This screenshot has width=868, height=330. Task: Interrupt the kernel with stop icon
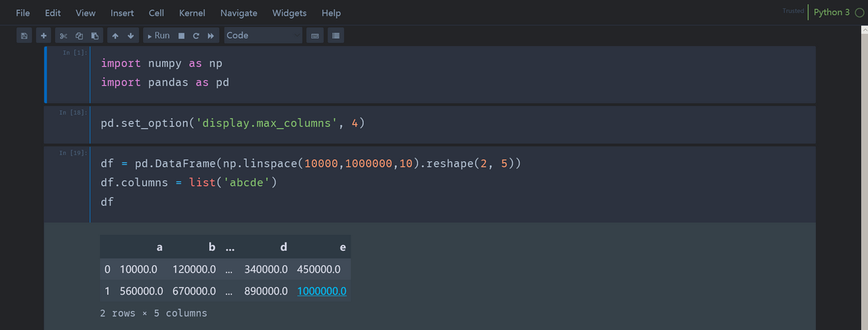pyautogui.click(x=182, y=36)
